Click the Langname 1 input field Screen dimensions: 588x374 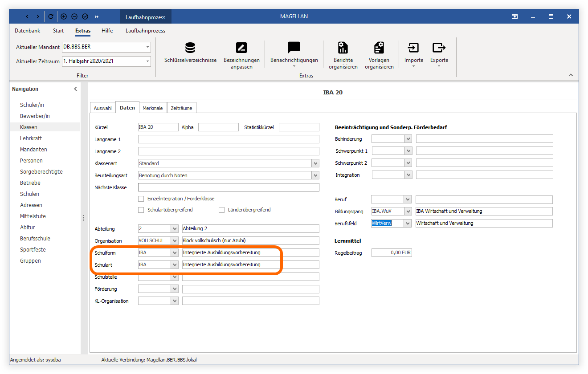229,139
